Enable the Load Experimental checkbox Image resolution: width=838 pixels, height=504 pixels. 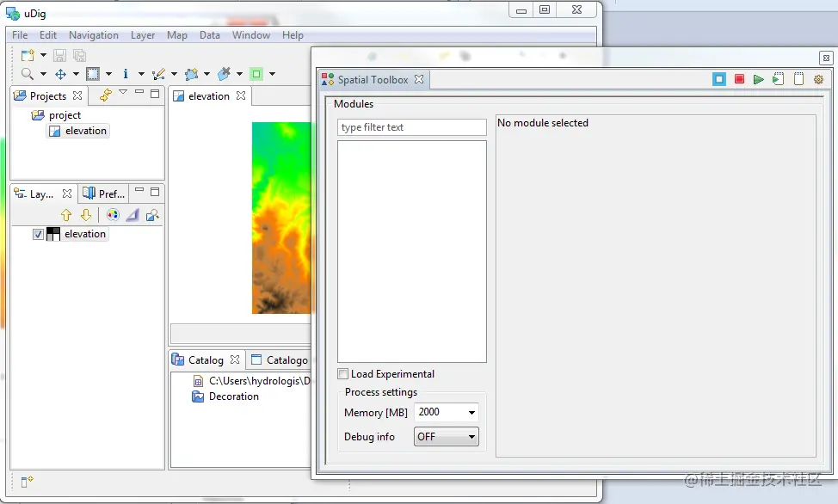click(x=342, y=373)
